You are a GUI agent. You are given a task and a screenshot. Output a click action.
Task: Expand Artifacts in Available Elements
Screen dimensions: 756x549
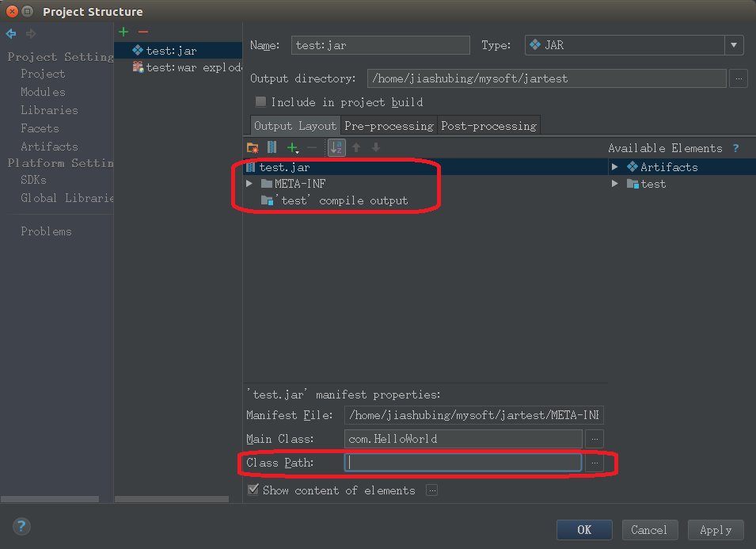[614, 167]
